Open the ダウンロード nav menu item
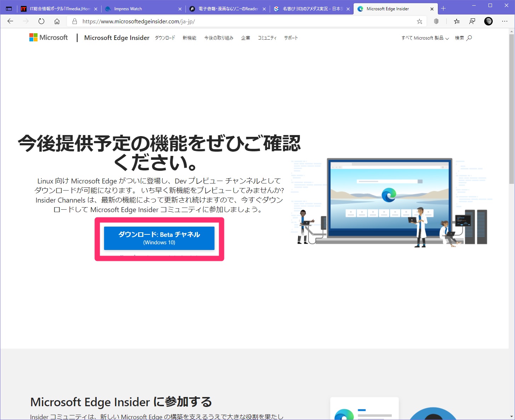 [x=165, y=38]
